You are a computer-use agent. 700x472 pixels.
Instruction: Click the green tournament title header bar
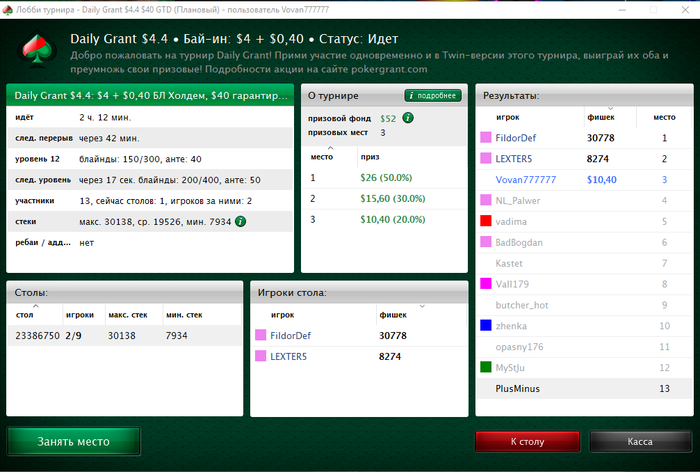150,95
